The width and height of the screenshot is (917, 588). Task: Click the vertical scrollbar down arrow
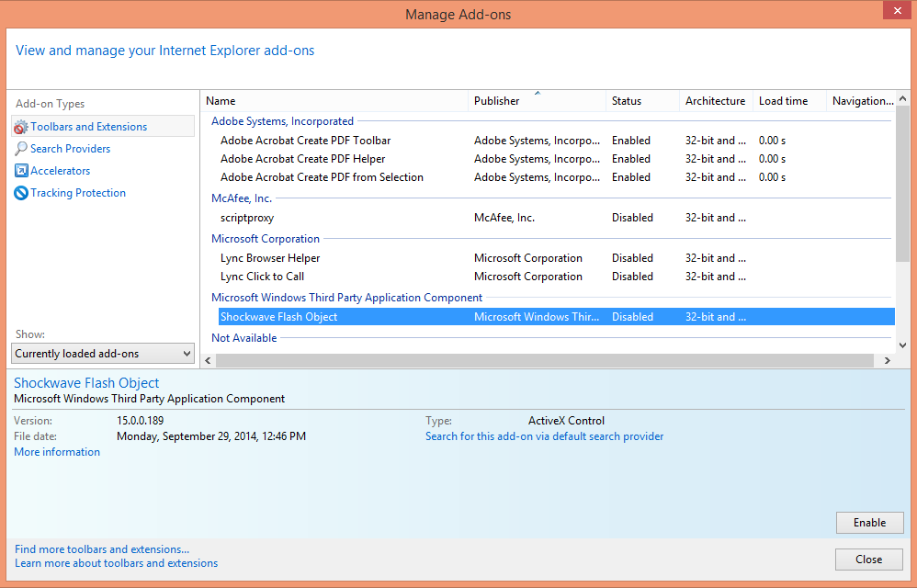902,345
